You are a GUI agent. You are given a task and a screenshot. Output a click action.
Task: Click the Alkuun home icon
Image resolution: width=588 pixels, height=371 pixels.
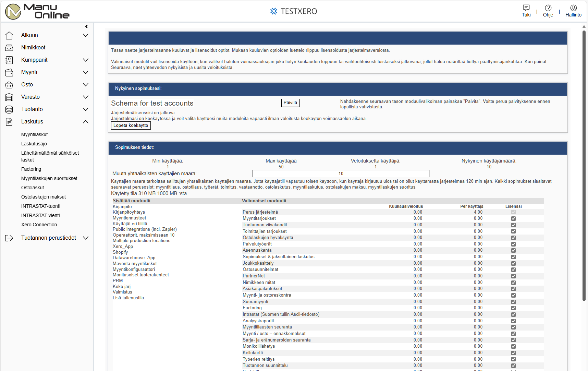click(x=9, y=35)
